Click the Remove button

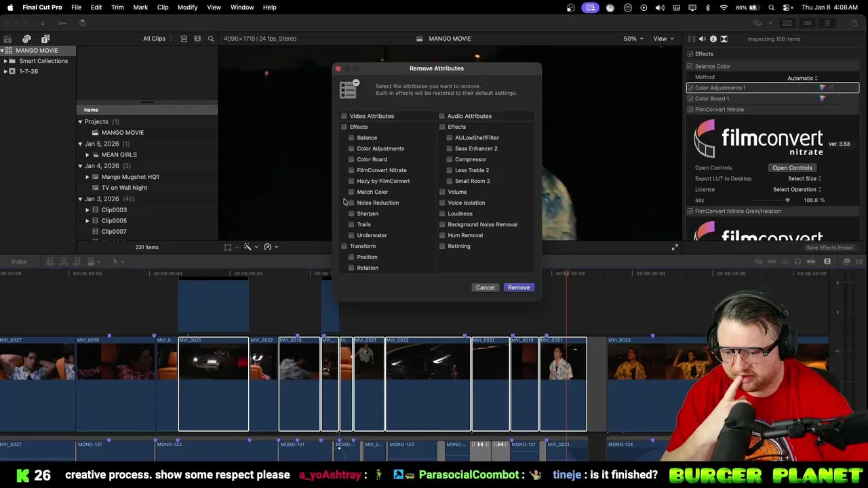point(519,287)
